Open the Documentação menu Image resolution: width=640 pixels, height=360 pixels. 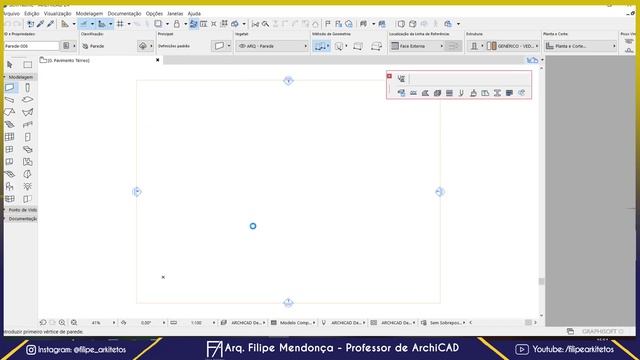pyautogui.click(x=124, y=13)
